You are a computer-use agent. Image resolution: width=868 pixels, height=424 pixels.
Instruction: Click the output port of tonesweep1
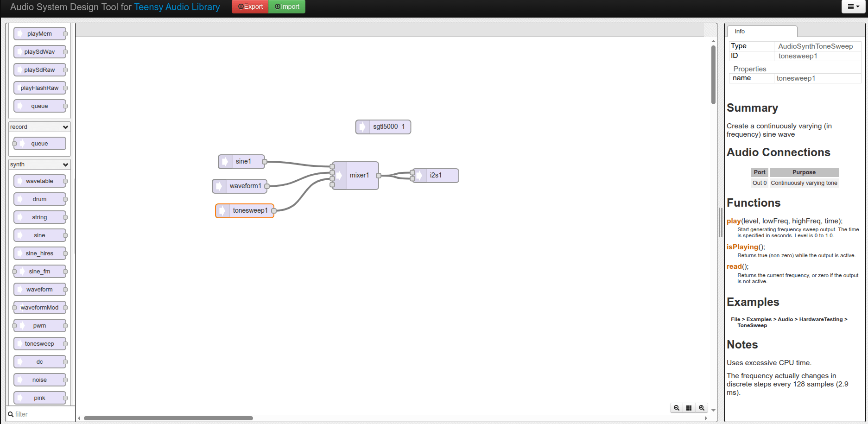coord(274,211)
